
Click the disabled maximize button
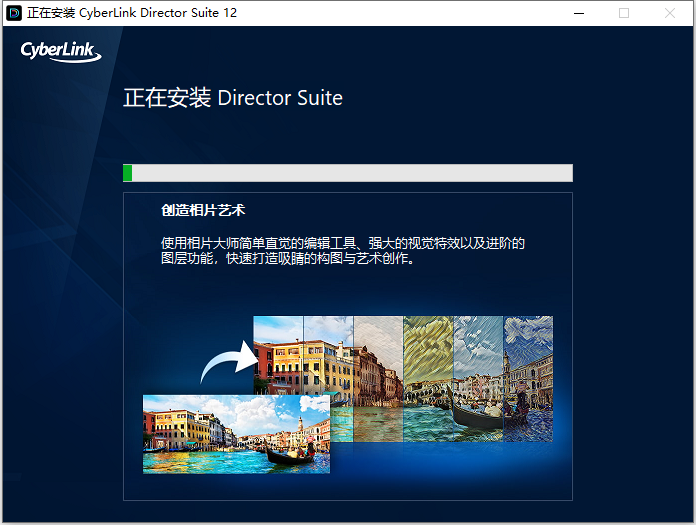[624, 13]
